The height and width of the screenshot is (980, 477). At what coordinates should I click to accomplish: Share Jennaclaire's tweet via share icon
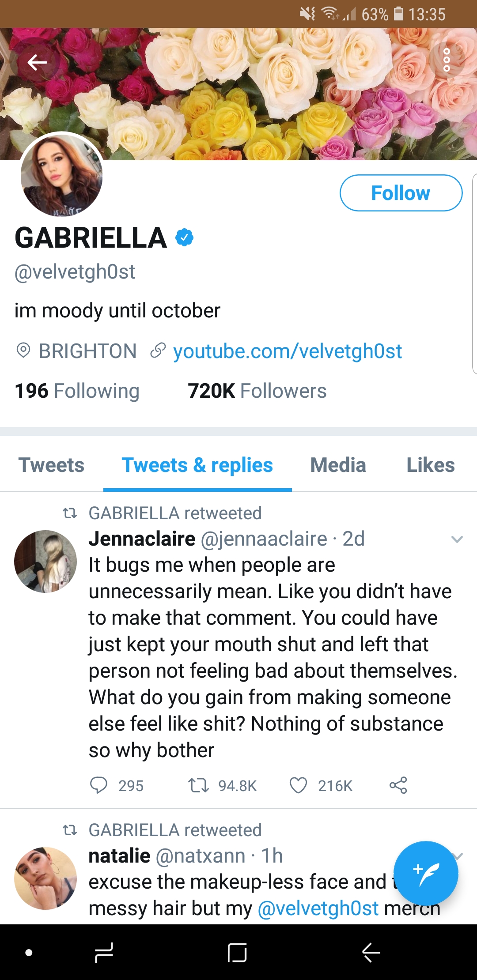pos(398,785)
